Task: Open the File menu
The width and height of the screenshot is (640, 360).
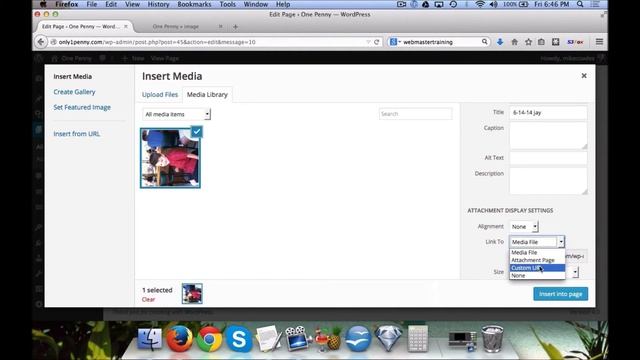Action: pyautogui.click(x=92, y=4)
